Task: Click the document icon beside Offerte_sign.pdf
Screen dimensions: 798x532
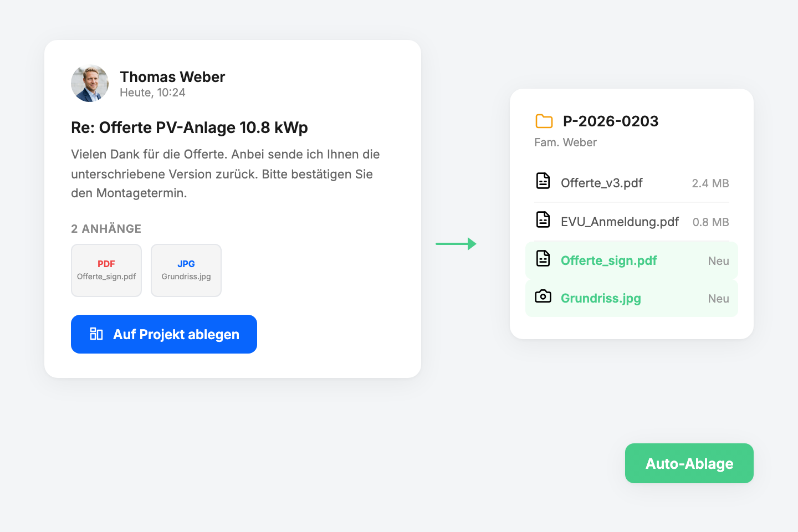Action: 543,258
